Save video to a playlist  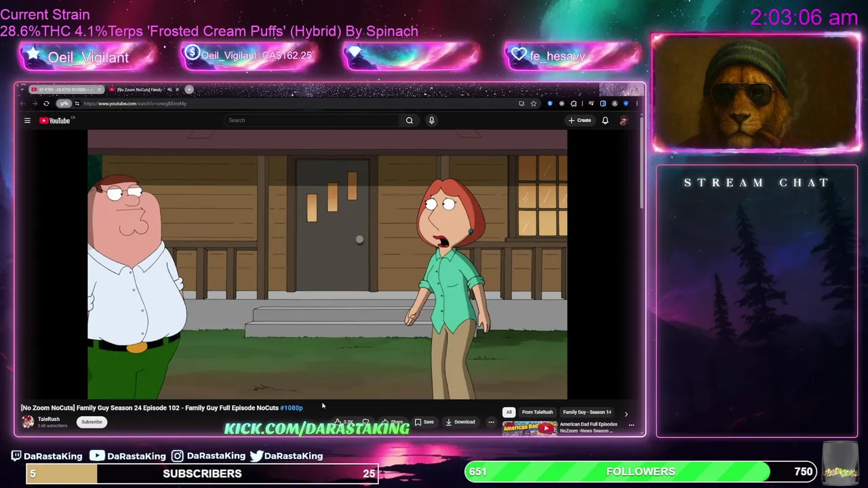click(x=425, y=422)
